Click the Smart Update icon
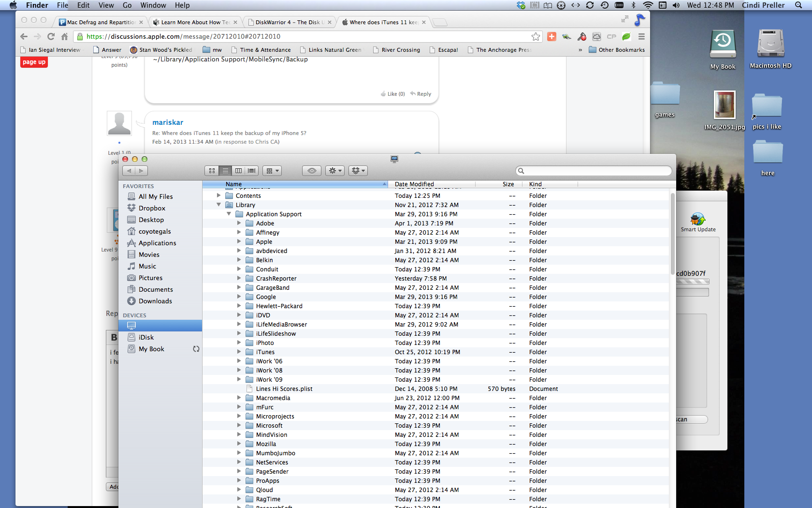This screenshot has height=508, width=812. click(698, 222)
